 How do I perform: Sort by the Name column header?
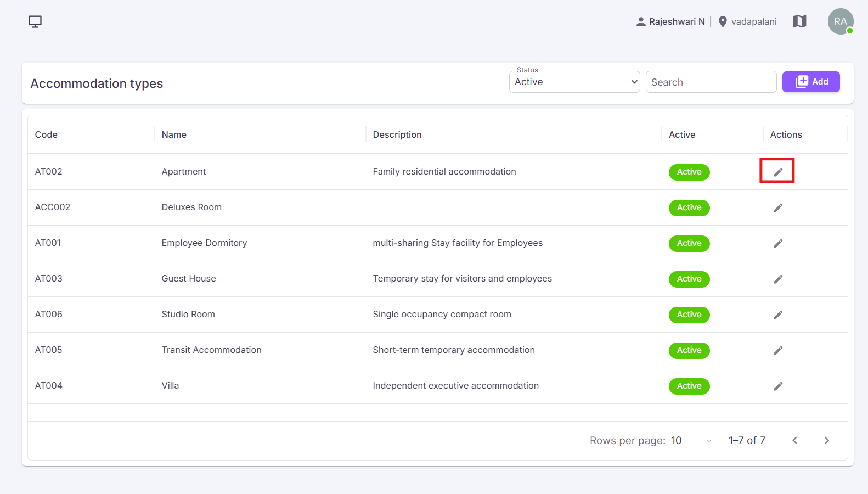[174, 134]
